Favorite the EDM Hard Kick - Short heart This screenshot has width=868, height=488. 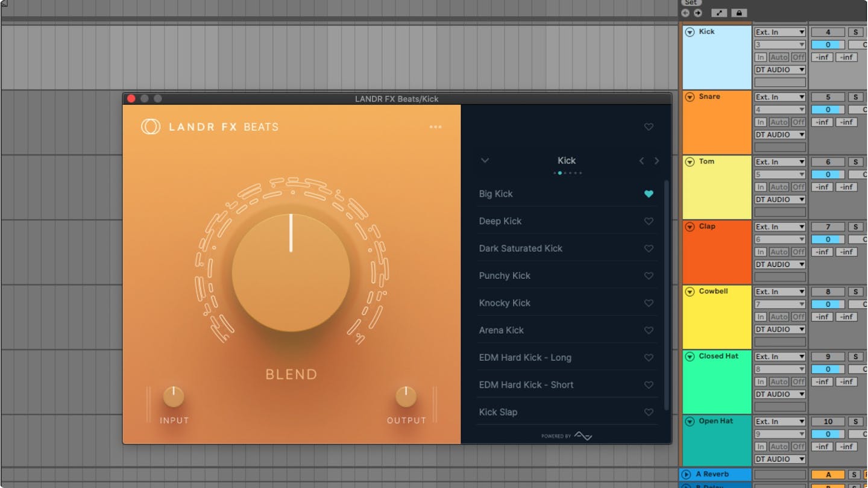click(649, 385)
